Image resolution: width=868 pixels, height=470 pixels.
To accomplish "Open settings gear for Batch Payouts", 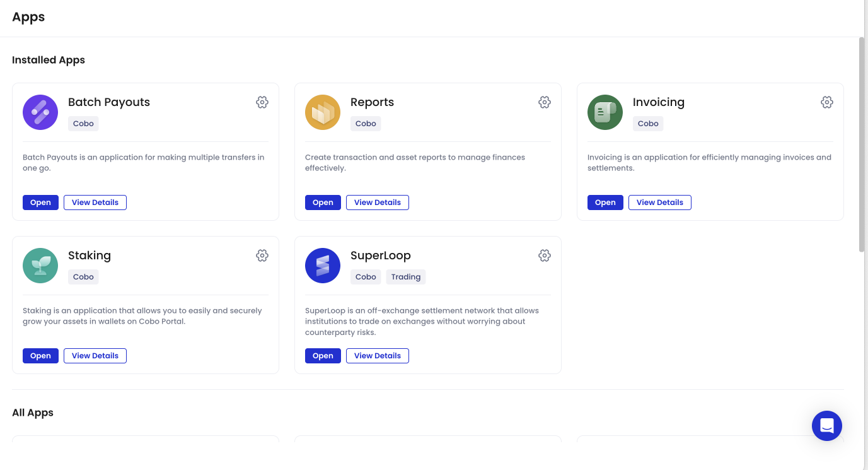I will pos(262,102).
